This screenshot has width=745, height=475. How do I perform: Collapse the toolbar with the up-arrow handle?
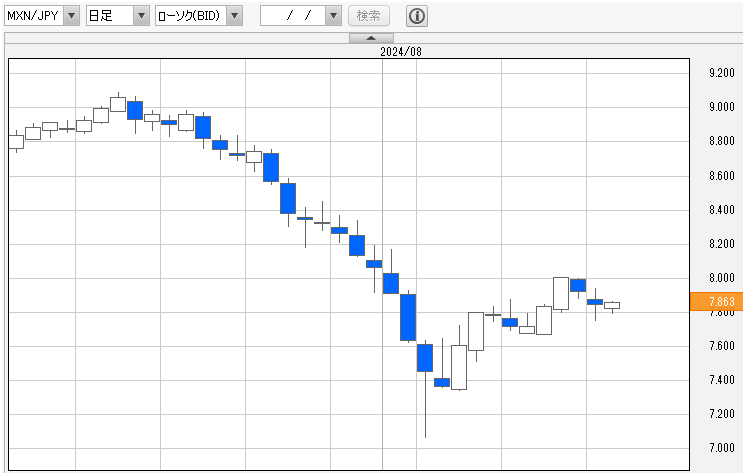click(x=371, y=38)
